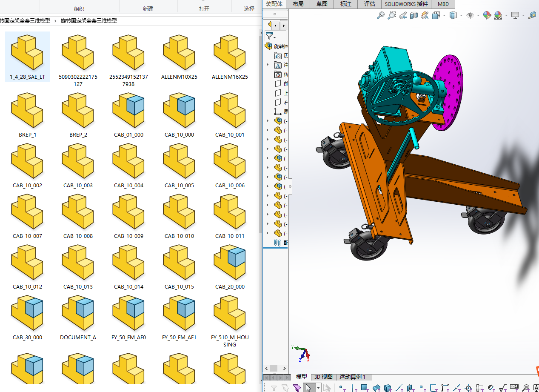Open the View Orientation dropdown arrow
The width and height of the screenshot is (539, 392).
click(444, 16)
